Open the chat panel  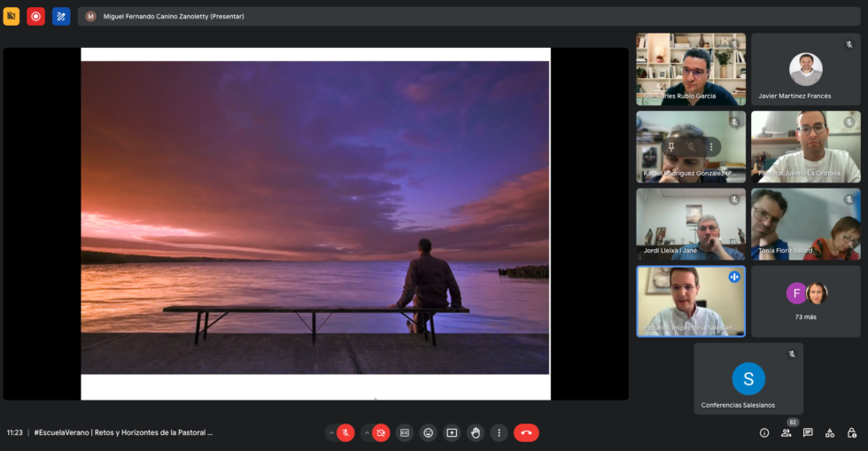pos(808,432)
